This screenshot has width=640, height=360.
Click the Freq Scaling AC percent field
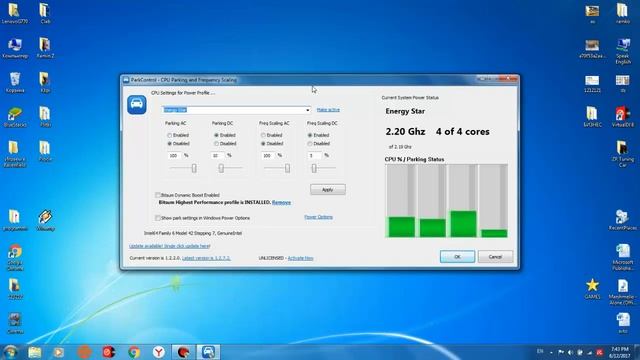[268, 156]
